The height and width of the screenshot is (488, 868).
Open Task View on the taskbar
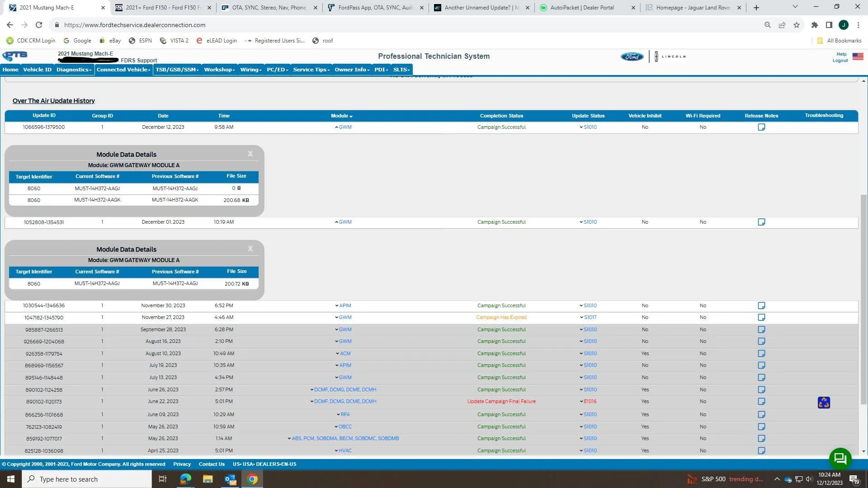point(163,479)
